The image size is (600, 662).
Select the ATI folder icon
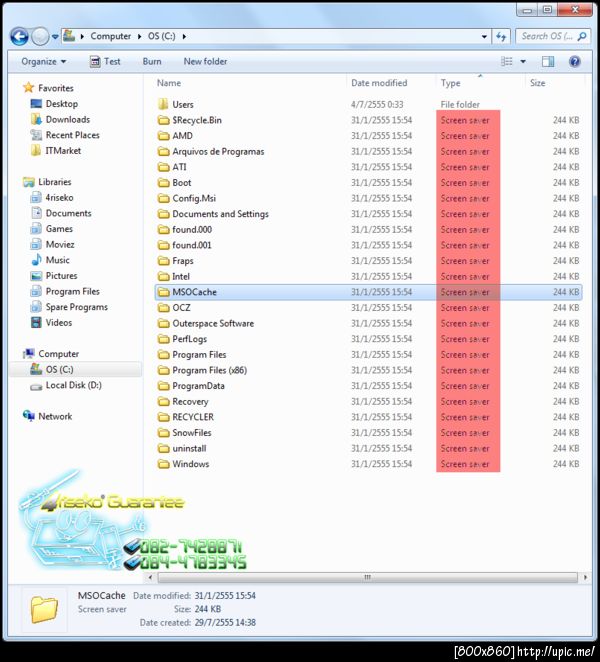pyautogui.click(x=163, y=167)
